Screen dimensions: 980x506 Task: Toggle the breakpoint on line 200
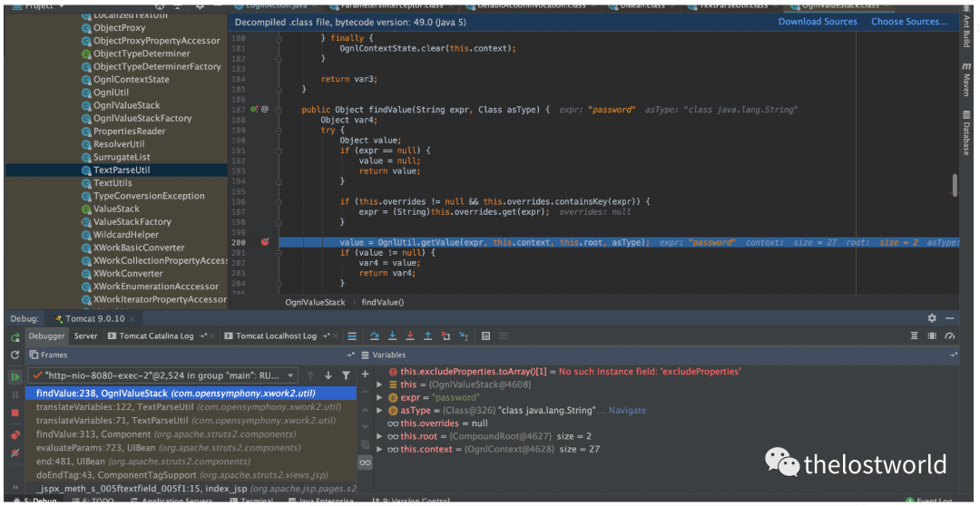[x=265, y=242]
